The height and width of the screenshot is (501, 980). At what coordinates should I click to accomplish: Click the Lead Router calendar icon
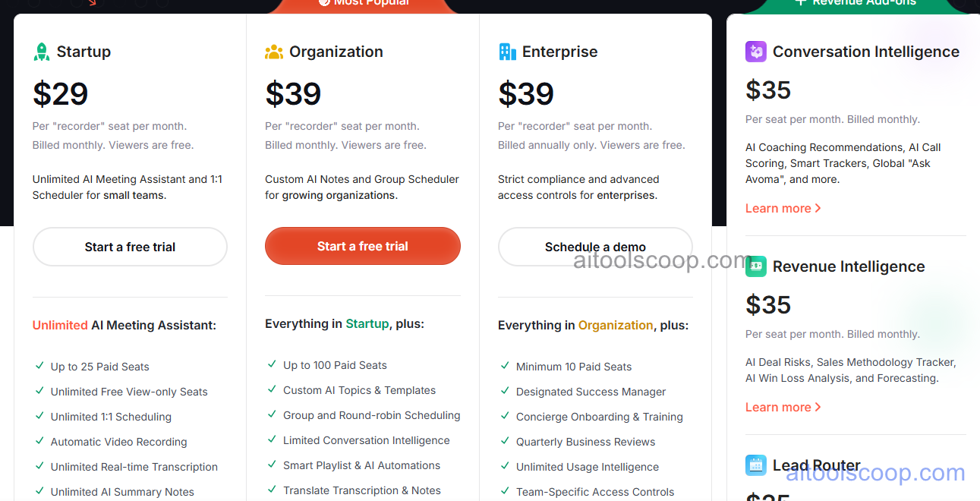pyautogui.click(x=755, y=465)
